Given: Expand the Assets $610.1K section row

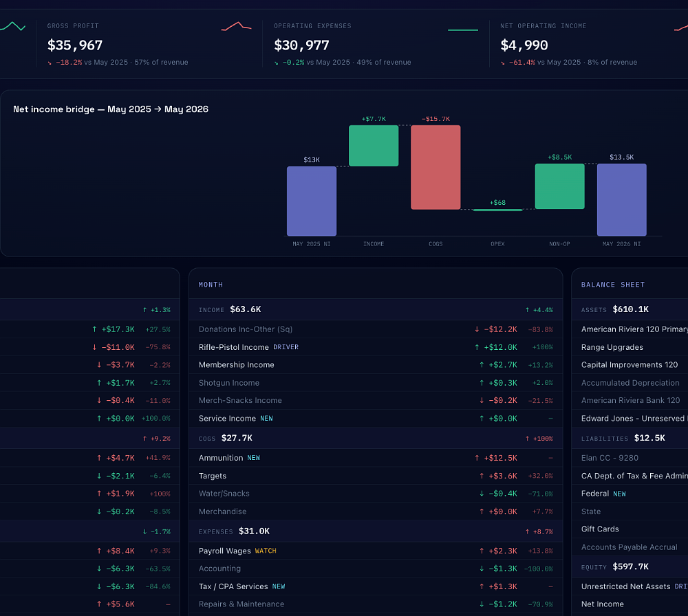Looking at the screenshot, I should (x=630, y=309).
